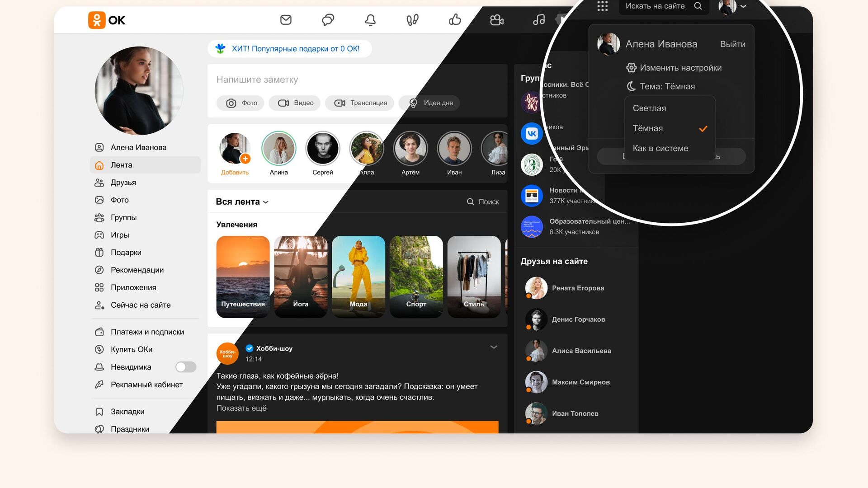
Task: Open profile menu chevron next to avatar
Action: (x=743, y=6)
